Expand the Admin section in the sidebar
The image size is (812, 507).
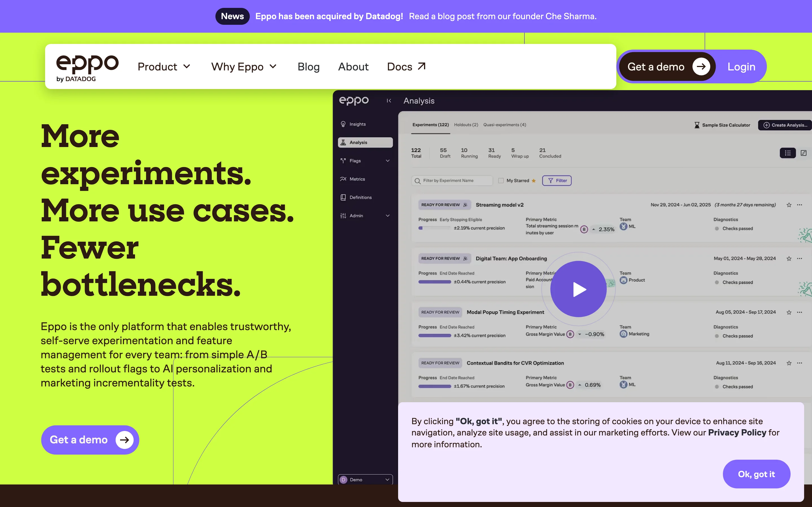[388, 215]
